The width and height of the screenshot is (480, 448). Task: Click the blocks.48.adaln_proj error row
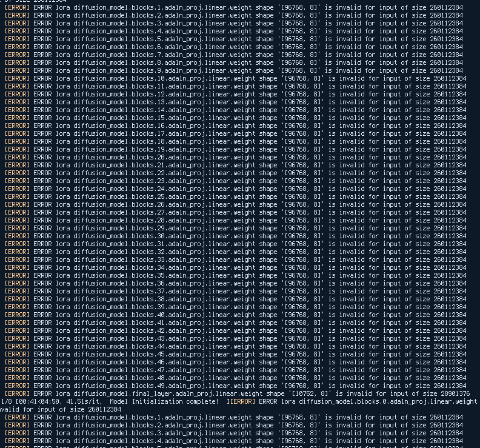(x=235, y=378)
